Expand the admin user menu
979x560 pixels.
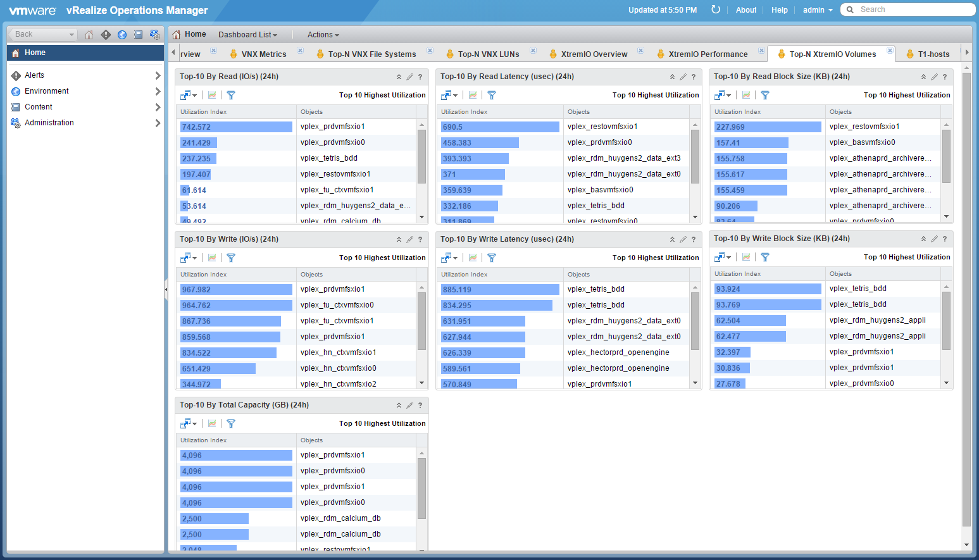point(818,10)
